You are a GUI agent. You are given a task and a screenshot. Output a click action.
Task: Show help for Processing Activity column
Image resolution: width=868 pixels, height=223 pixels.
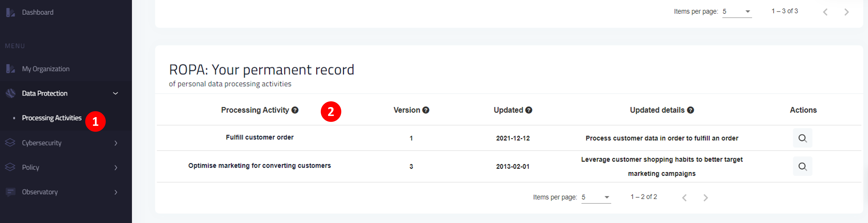295,110
